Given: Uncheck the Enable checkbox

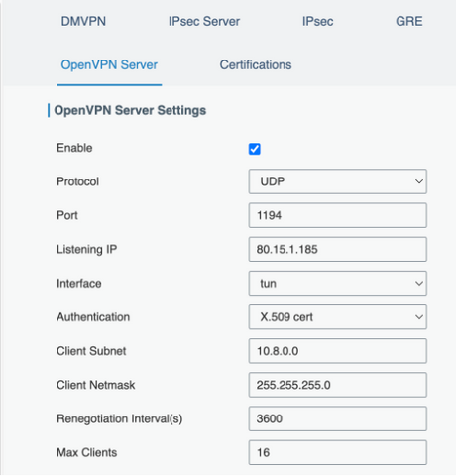Looking at the screenshot, I should (255, 149).
